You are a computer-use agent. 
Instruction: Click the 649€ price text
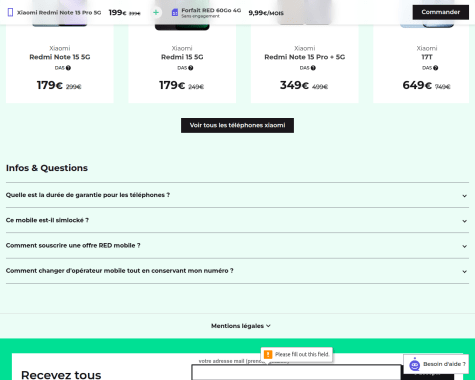click(417, 85)
